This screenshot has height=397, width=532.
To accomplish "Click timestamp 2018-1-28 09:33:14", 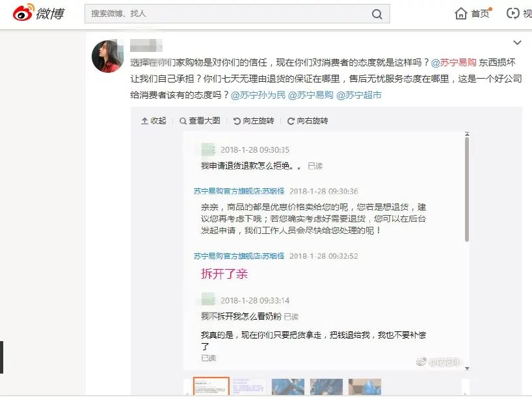I will (255, 301).
